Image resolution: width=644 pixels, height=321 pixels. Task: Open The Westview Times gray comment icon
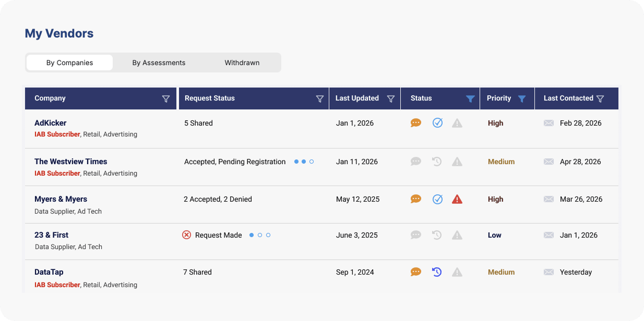tap(416, 162)
